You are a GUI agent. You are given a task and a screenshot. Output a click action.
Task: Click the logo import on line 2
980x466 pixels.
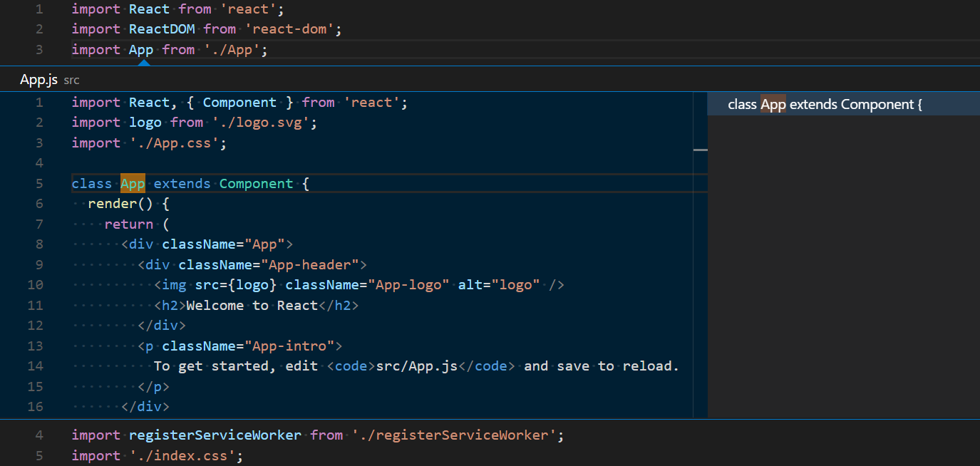coord(145,122)
